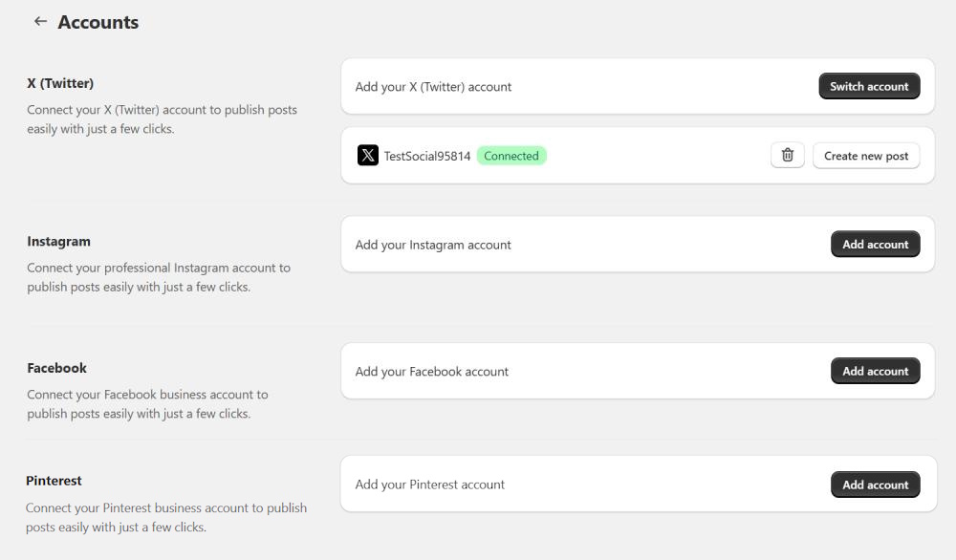Go back using the arrow beside Accounts
Screen dimensions: 956x560
(x=40, y=21)
